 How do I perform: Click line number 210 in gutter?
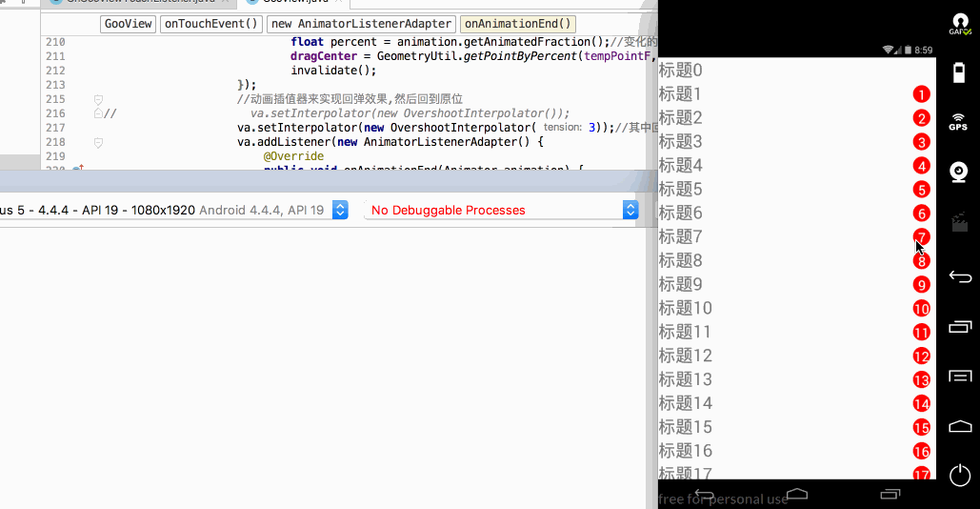(55, 42)
